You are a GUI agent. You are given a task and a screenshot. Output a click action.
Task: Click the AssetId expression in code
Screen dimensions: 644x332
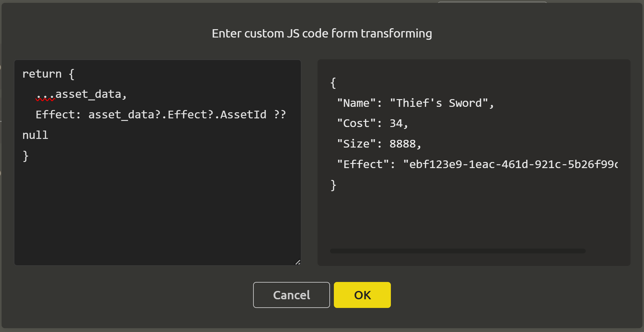click(243, 115)
